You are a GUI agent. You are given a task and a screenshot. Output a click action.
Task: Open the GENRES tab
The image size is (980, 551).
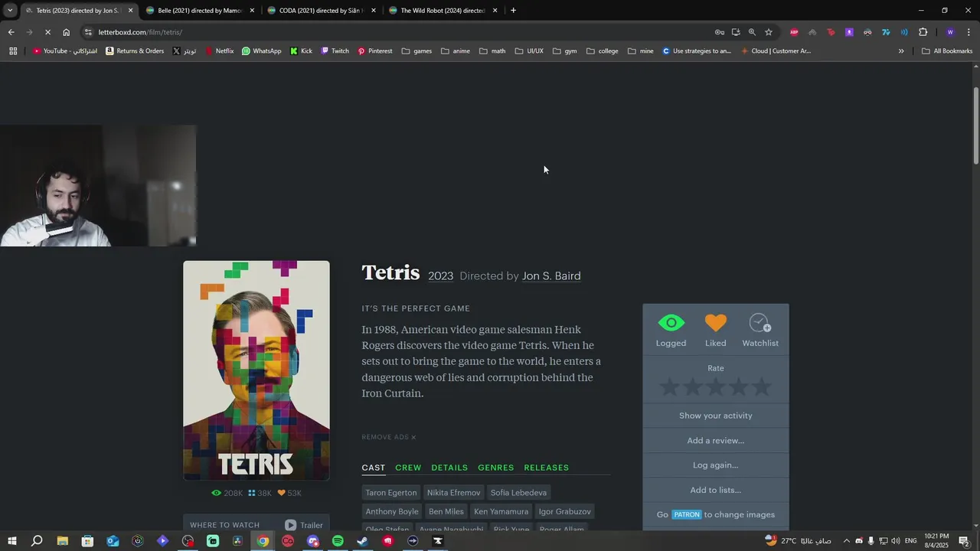tap(496, 468)
